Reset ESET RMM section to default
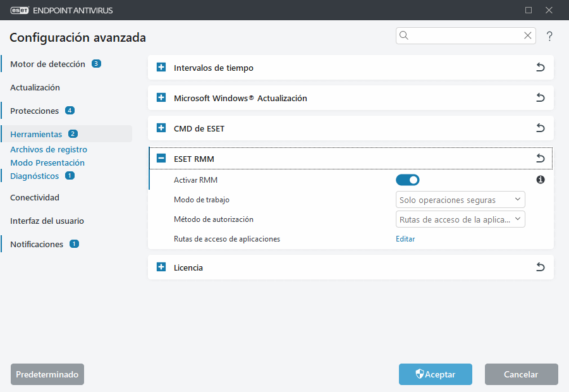Viewport: 569px width, 392px height. (541, 158)
